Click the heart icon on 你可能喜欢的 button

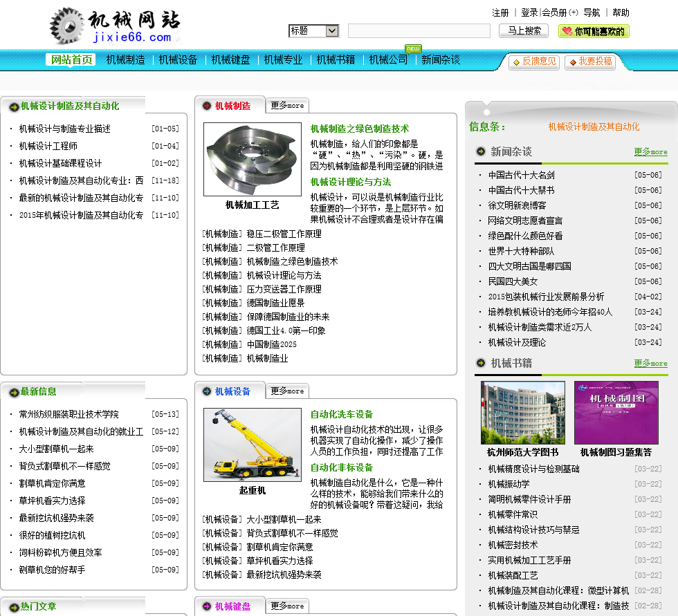click(x=567, y=32)
